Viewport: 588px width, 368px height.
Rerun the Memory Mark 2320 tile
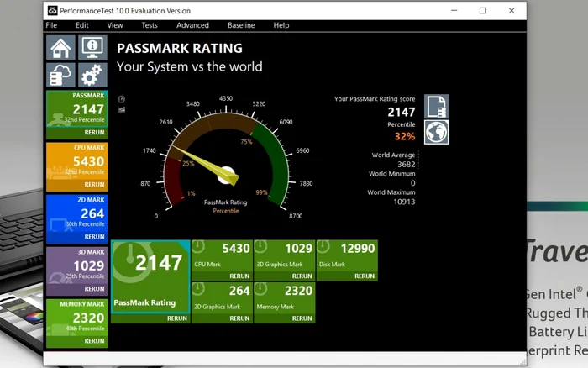pyautogui.click(x=302, y=318)
